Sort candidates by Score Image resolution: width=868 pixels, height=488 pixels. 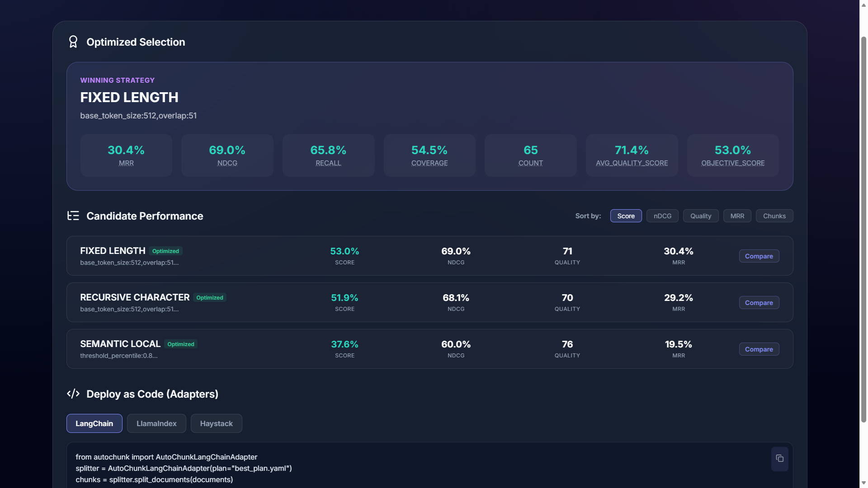(626, 216)
